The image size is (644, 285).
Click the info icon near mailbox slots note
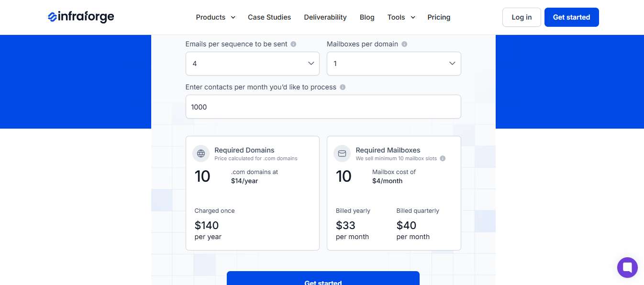click(x=442, y=158)
